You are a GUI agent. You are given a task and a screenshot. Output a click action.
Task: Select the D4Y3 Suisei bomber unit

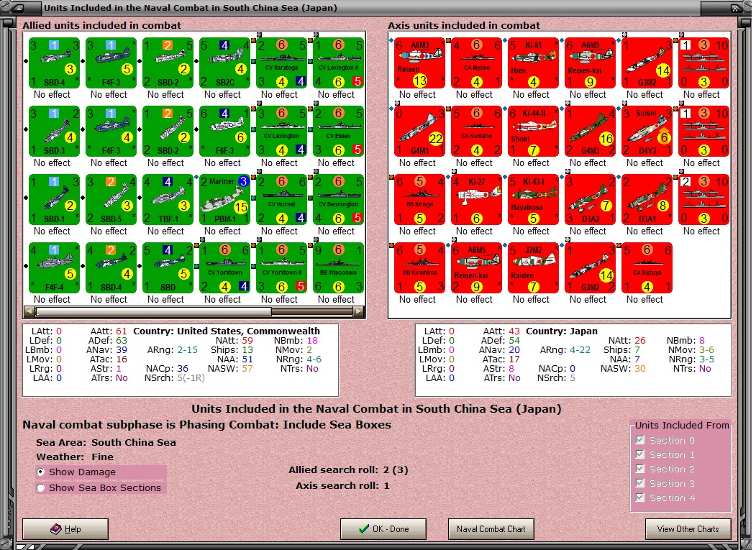click(647, 132)
